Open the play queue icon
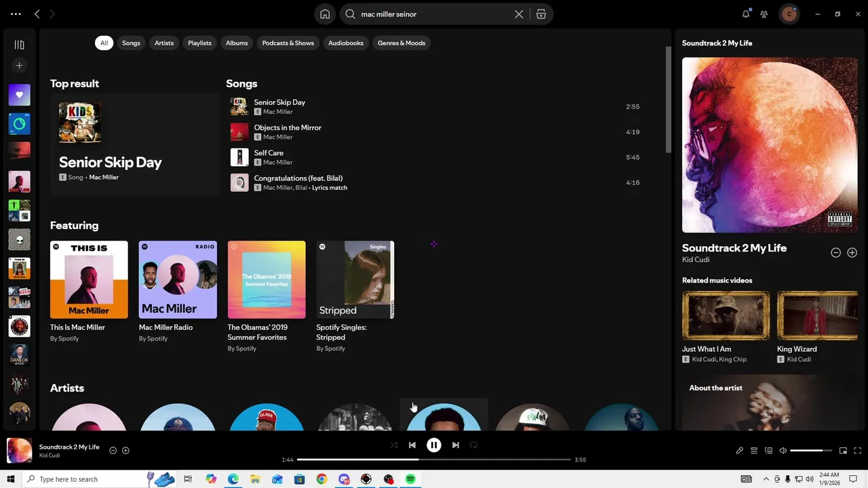 tap(753, 451)
